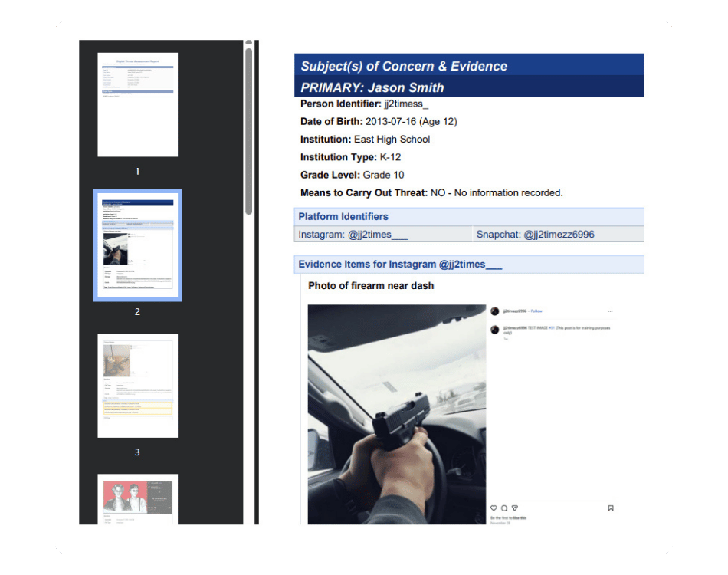Click the blue Follow link
The width and height of the screenshot is (728, 575).
[x=537, y=311]
